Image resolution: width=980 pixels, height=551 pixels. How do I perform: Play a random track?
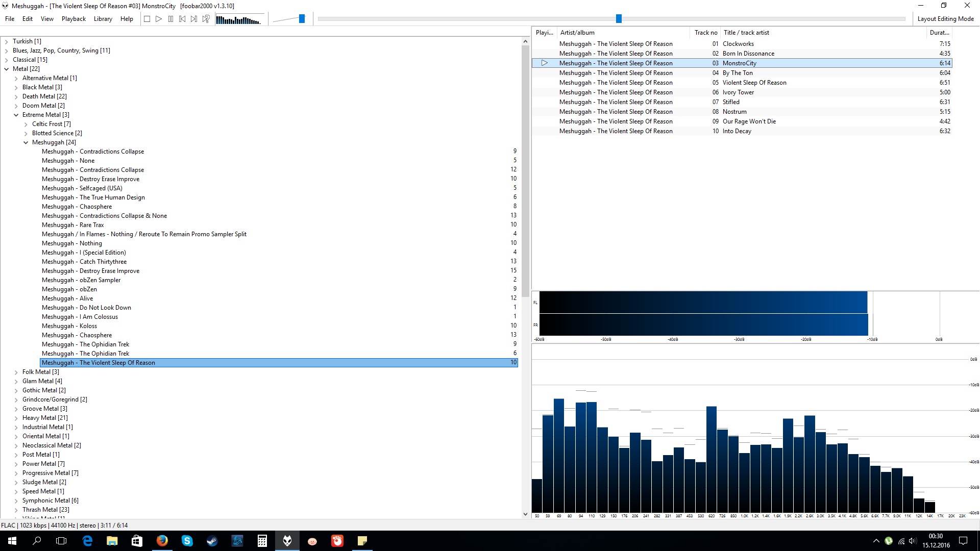206,19
